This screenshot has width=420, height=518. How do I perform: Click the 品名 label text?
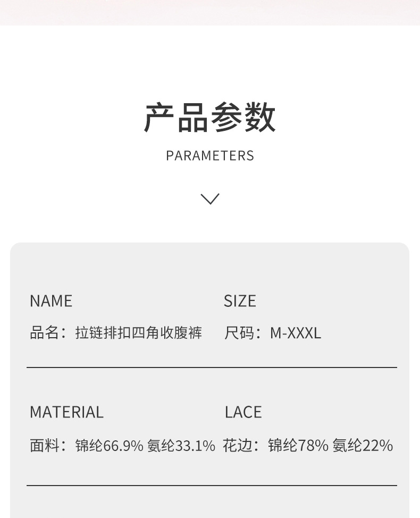(x=44, y=333)
